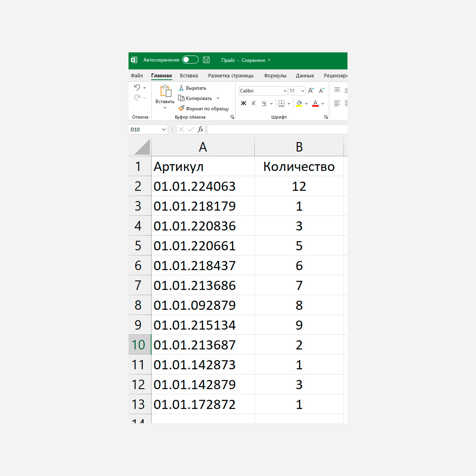476x476 pixels.
Task: Cut selection with the scissors icon
Action: [x=181, y=88]
